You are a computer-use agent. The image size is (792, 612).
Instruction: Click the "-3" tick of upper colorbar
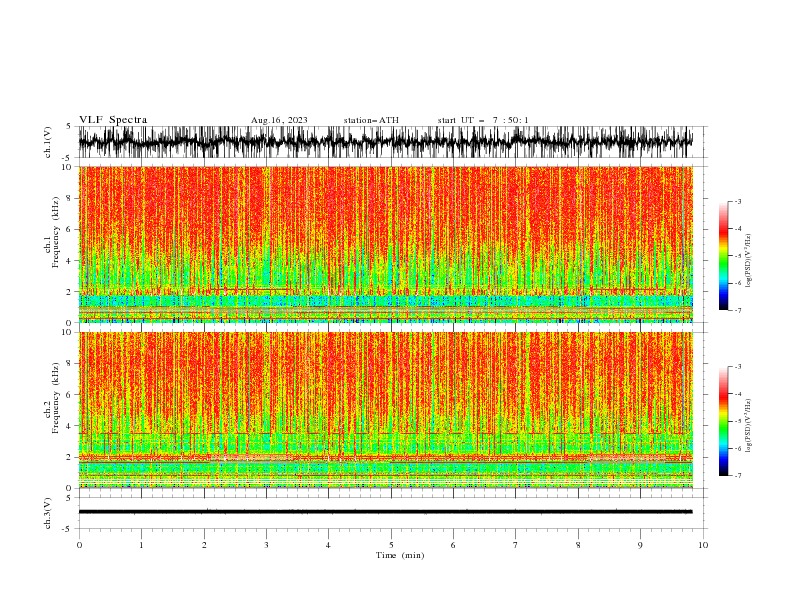pyautogui.click(x=737, y=201)
